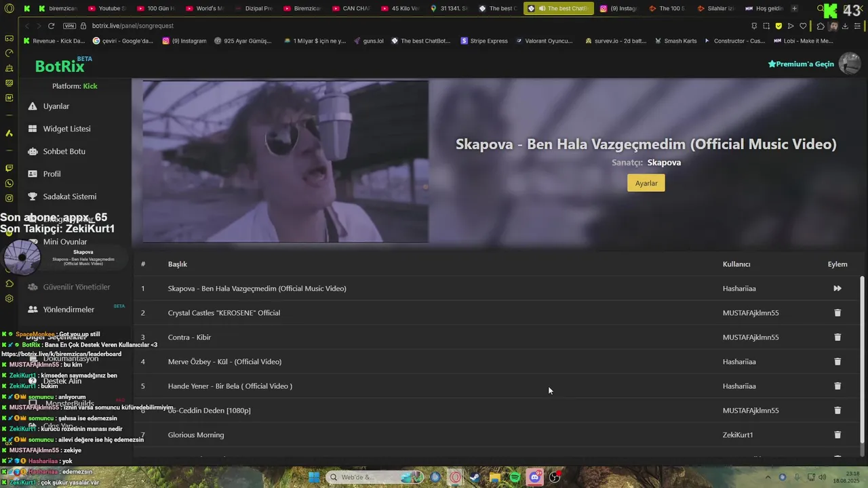
Task: Go to BotRix home via the logo
Action: (63, 65)
